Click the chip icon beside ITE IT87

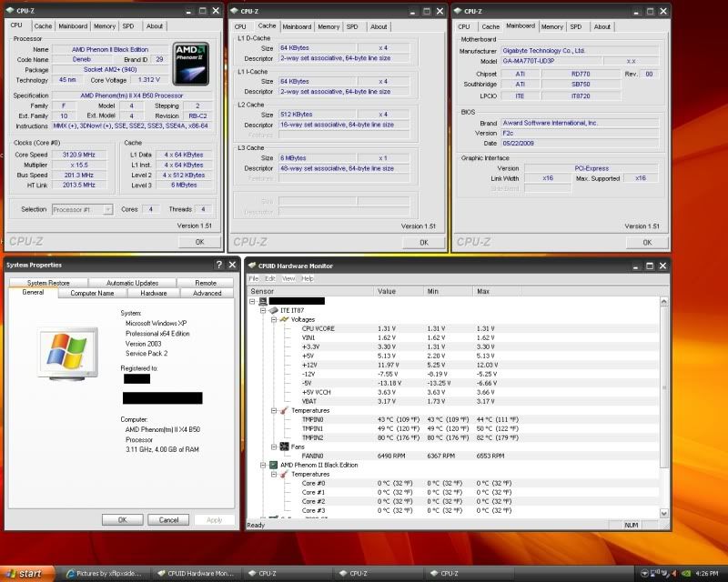274,310
